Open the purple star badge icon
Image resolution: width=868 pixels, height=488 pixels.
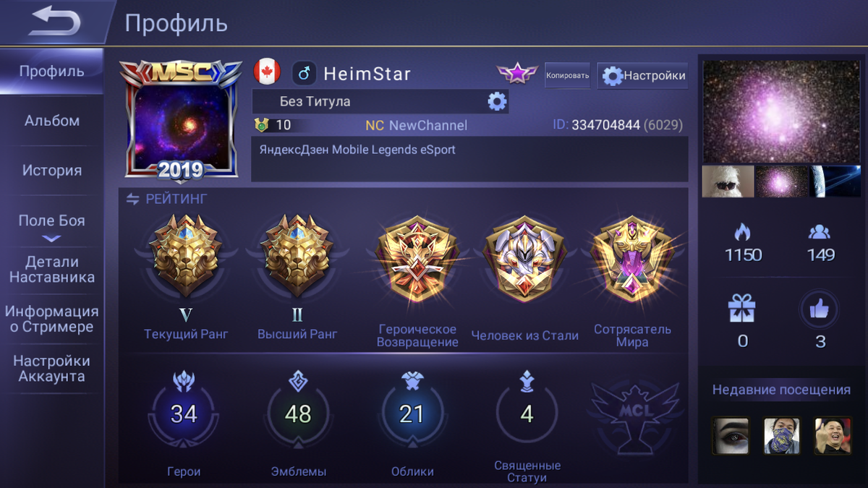(x=517, y=74)
